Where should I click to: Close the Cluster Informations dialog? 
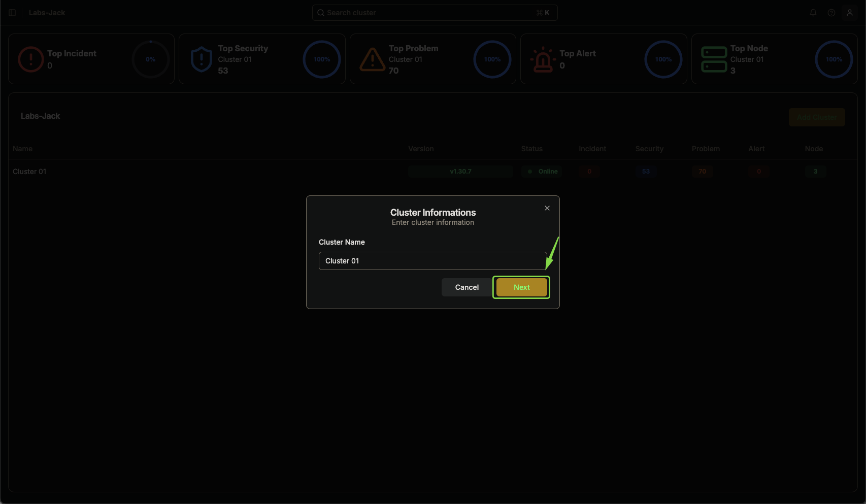547,208
